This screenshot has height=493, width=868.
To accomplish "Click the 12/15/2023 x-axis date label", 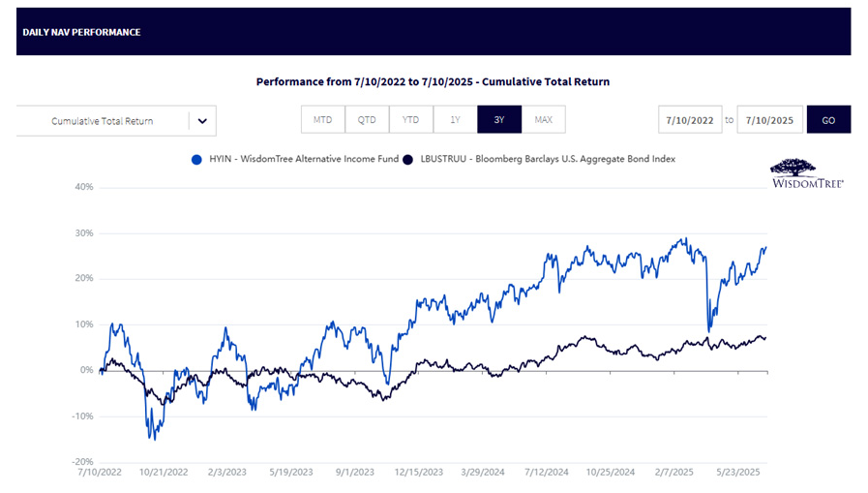I will [x=418, y=473].
